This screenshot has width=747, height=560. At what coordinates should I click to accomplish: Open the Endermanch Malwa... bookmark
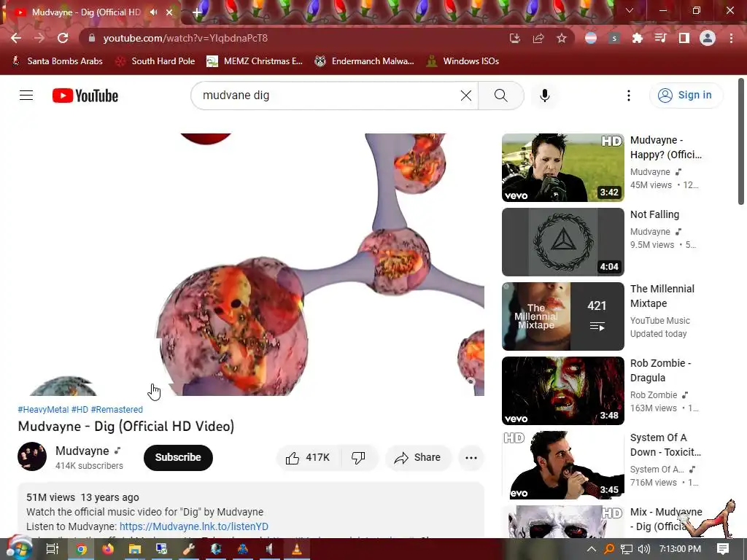(364, 61)
